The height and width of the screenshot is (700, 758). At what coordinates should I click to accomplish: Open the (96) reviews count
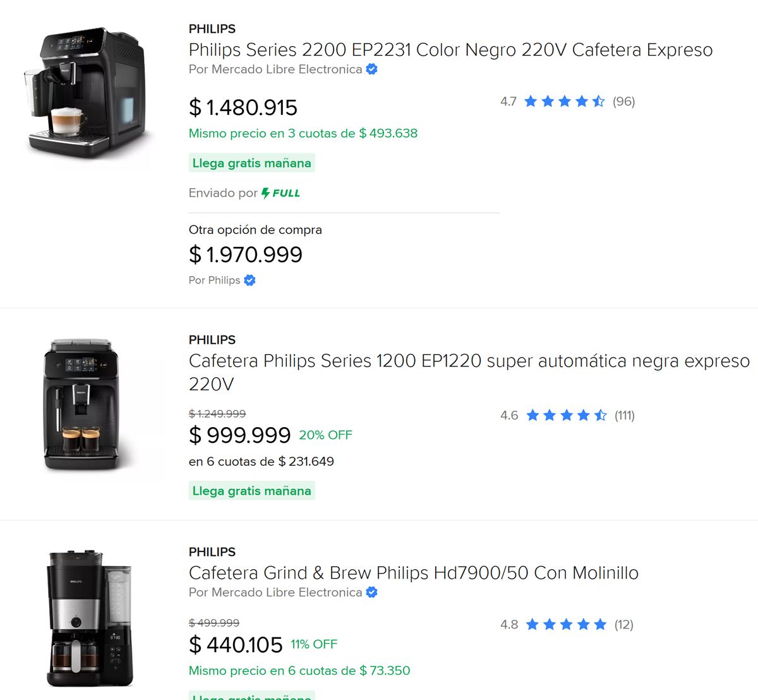[623, 102]
